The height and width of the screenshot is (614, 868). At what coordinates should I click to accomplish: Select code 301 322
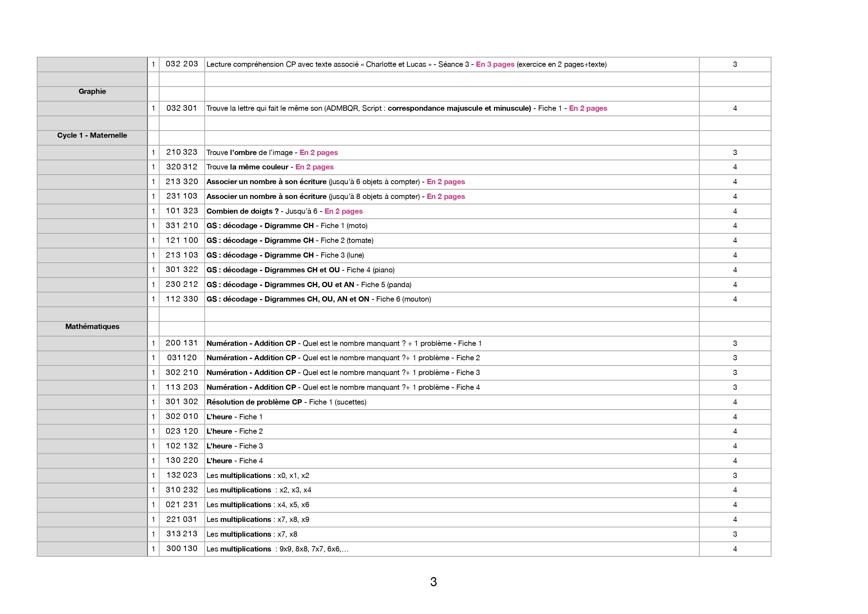pyautogui.click(x=182, y=269)
